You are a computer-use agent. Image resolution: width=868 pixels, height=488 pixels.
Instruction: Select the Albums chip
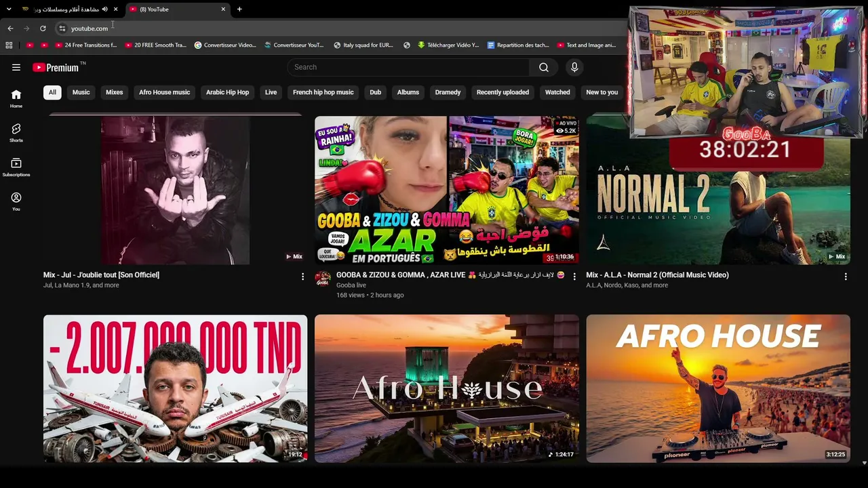coord(408,92)
